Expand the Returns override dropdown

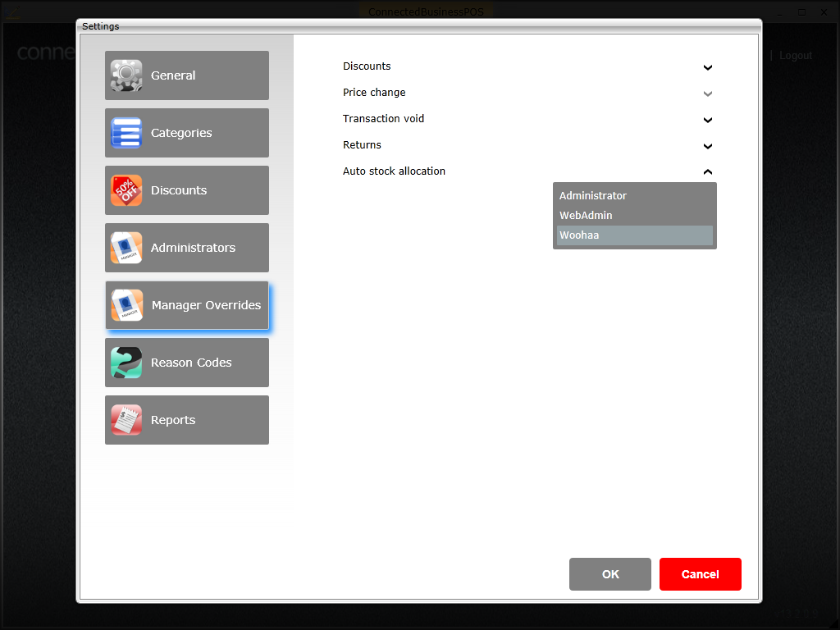708,146
